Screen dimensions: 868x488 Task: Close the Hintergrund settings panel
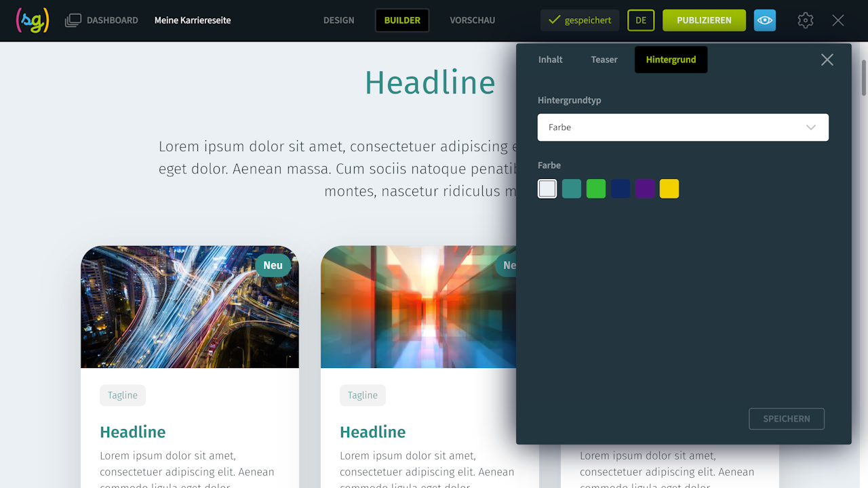[827, 60]
